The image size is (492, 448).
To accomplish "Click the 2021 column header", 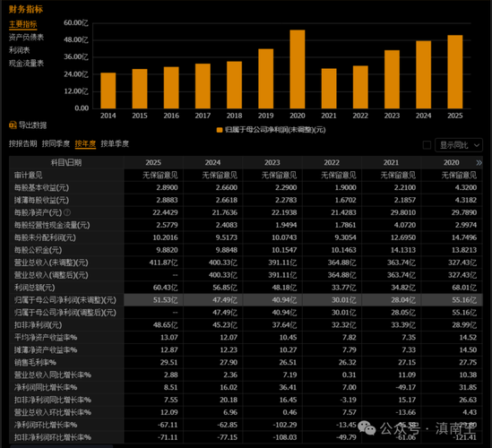I will 391,162.
